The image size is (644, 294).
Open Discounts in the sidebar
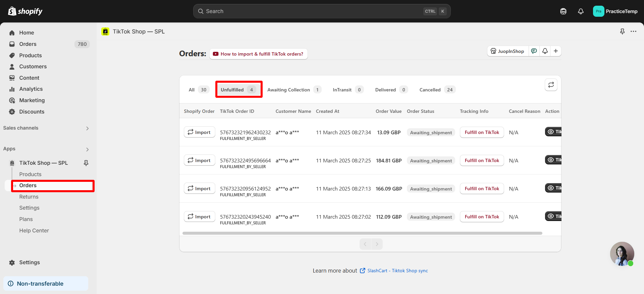(x=32, y=112)
